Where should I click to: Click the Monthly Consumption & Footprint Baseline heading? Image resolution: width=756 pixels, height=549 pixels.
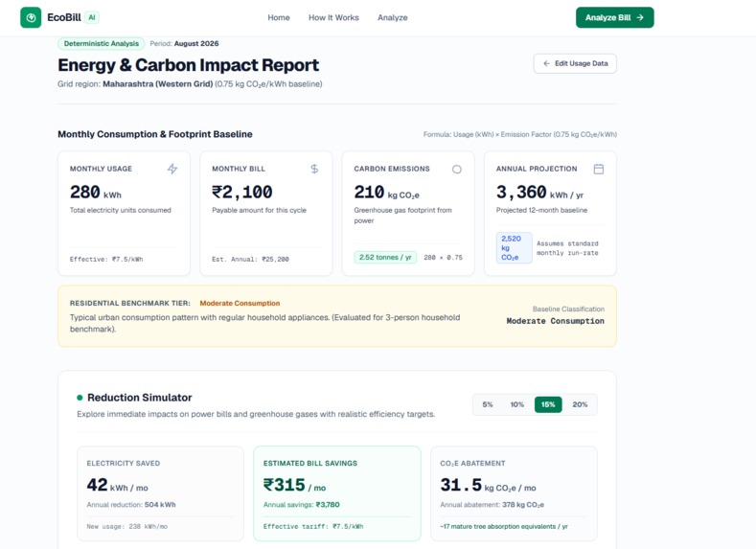coord(155,134)
